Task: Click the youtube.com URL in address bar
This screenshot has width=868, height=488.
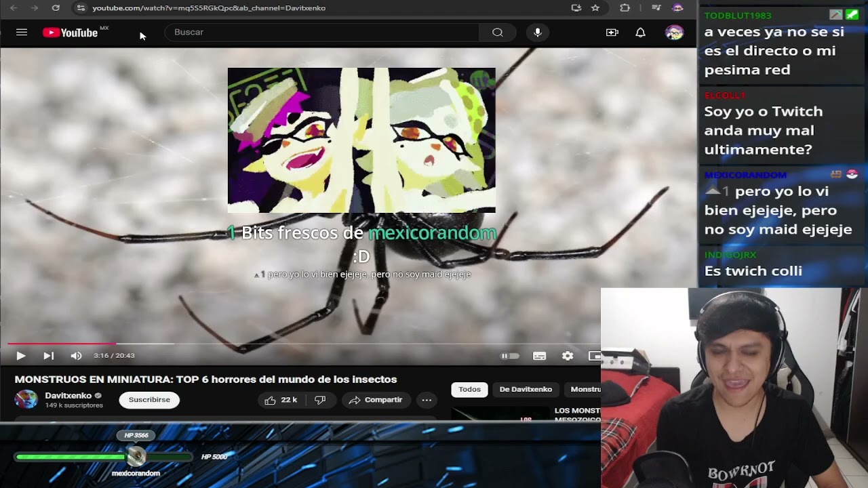Action: [209, 8]
